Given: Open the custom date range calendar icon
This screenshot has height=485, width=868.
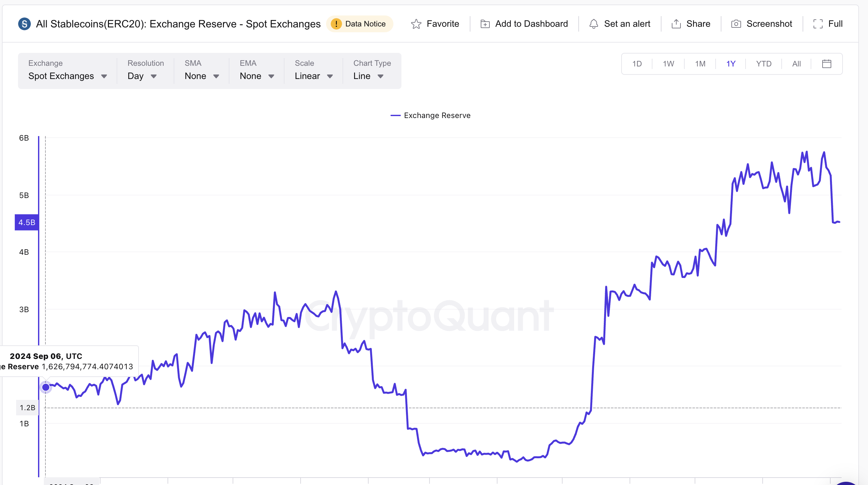Looking at the screenshot, I should (826, 64).
